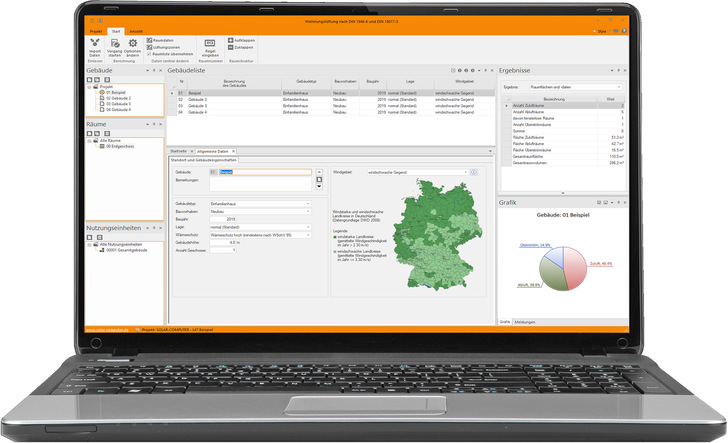
Task: Click Aufklappen expand icon in ribbon
Action: (231, 40)
